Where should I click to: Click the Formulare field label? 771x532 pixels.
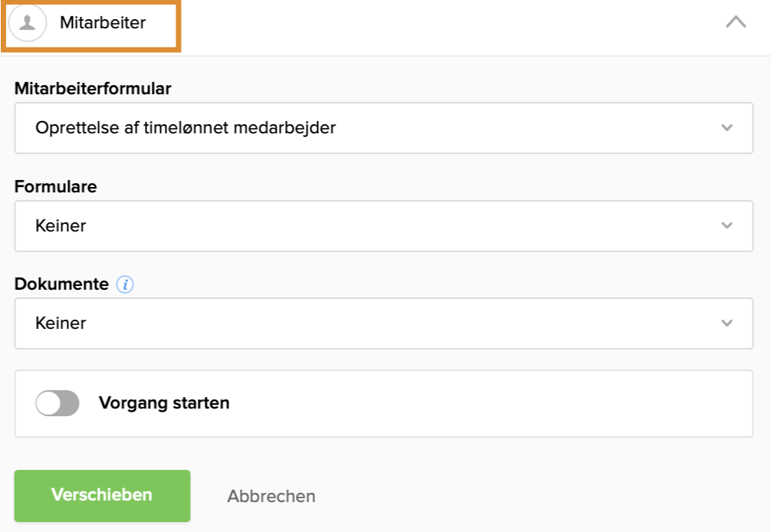[55, 186]
